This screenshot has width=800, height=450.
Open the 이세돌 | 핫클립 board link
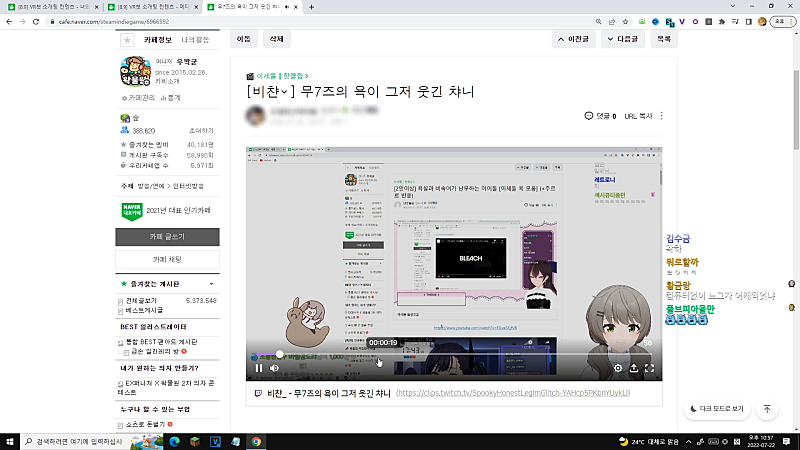pos(282,76)
